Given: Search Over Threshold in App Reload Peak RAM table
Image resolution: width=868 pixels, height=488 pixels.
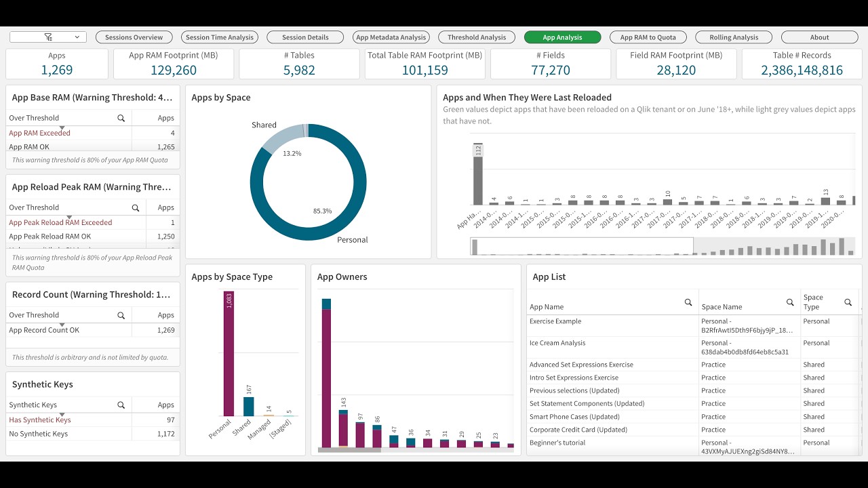Looking at the screenshot, I should pyautogui.click(x=136, y=207).
